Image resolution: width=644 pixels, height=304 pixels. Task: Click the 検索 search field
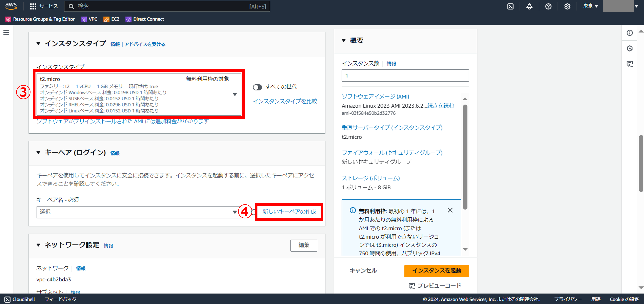(167, 6)
